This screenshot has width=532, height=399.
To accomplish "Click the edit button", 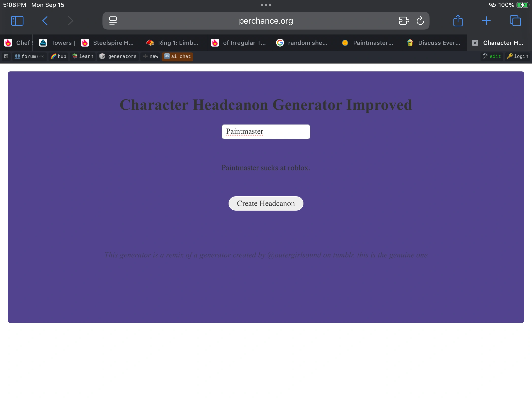I will pos(492,56).
